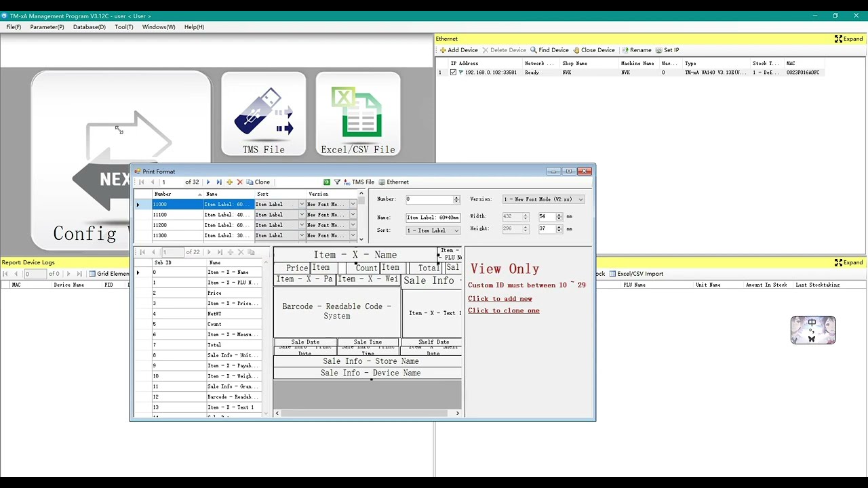Click IP Address column header in Ethernet

coord(485,64)
